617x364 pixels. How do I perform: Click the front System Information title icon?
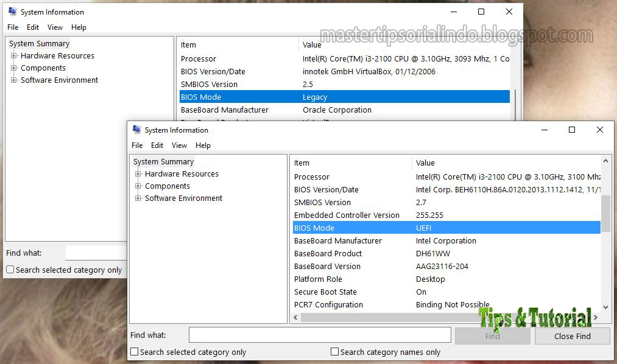coord(137,130)
